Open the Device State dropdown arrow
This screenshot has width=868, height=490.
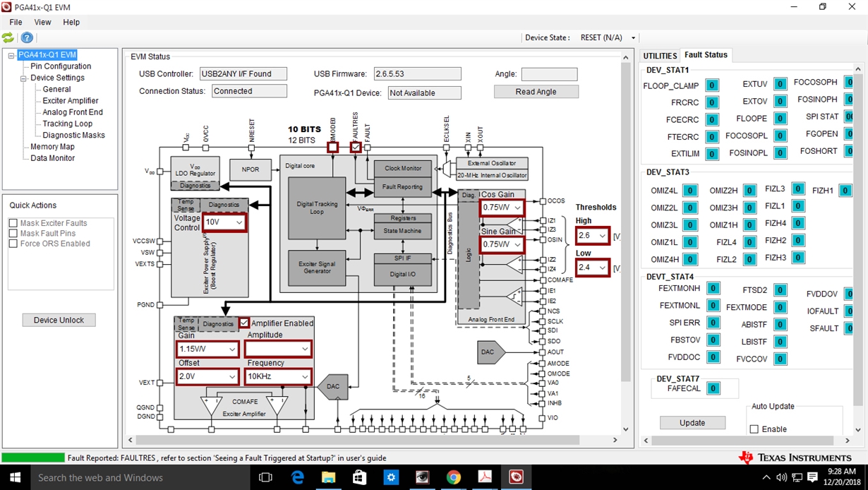[x=633, y=38]
